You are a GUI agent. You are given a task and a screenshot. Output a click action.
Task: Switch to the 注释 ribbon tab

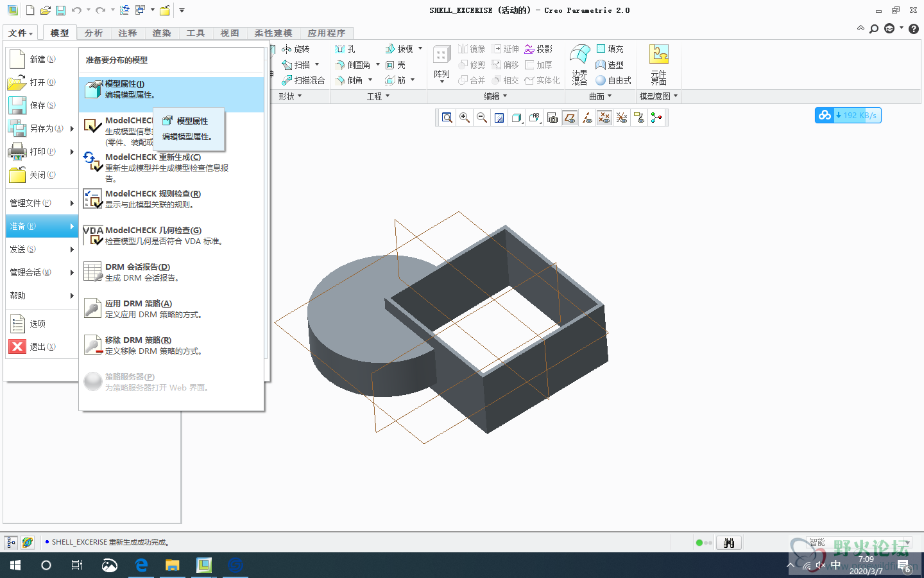tap(128, 33)
